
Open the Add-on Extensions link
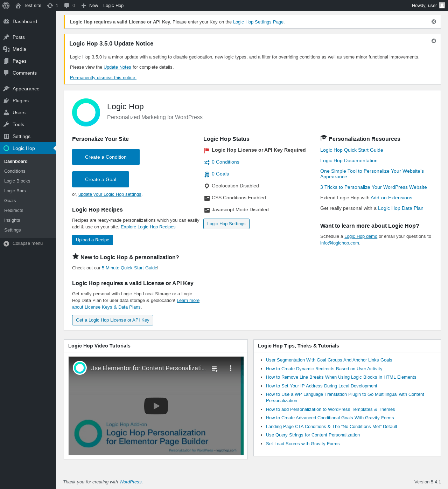[391, 198]
